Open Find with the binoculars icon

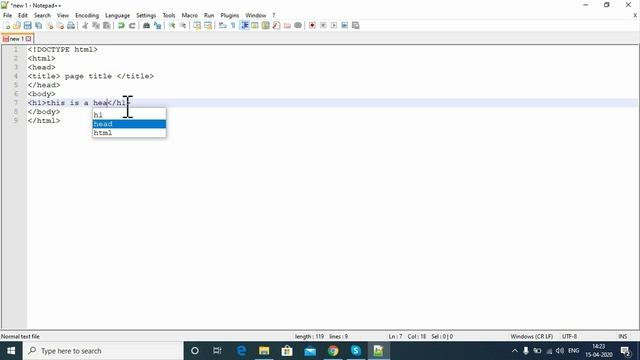tap(146, 25)
